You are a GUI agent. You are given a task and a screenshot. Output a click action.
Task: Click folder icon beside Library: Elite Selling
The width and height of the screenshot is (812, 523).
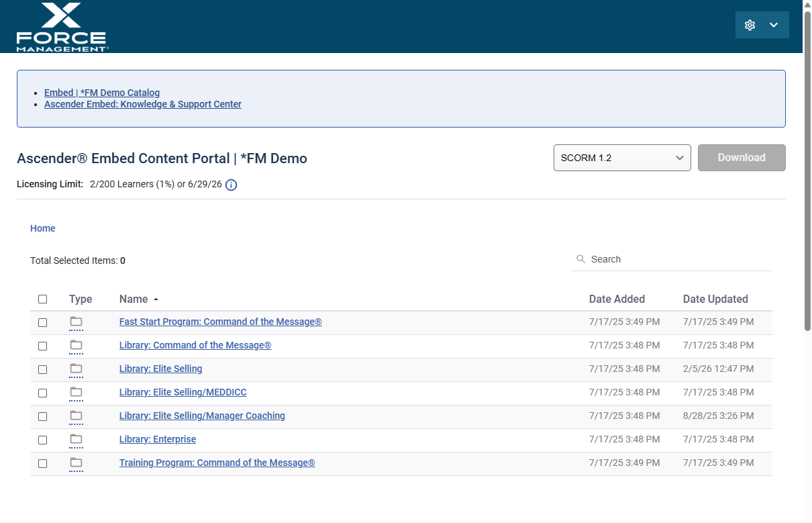76,369
